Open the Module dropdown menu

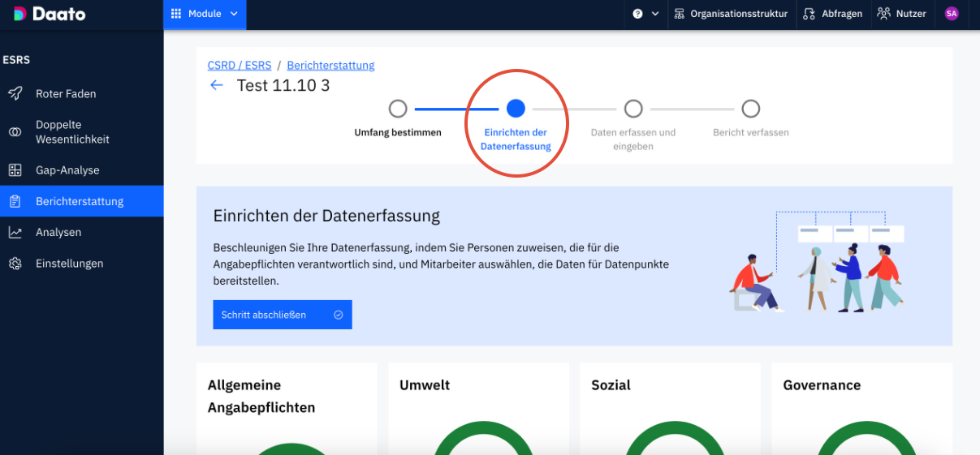(x=205, y=14)
